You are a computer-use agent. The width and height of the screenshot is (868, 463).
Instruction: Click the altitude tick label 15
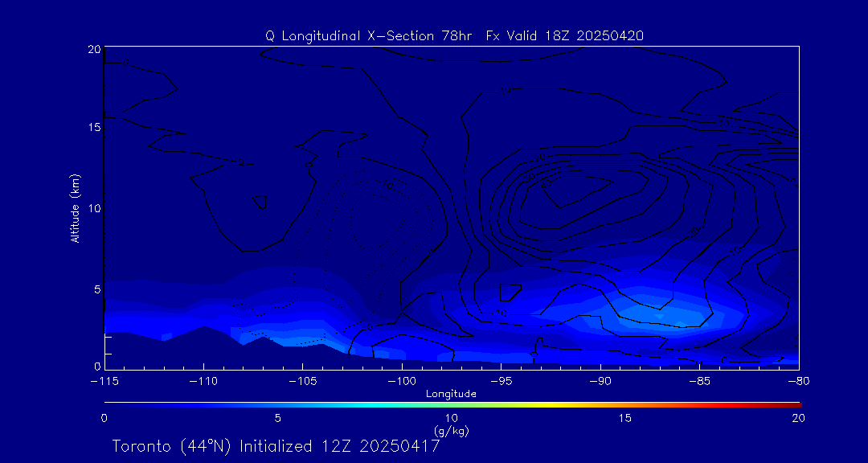tap(93, 127)
